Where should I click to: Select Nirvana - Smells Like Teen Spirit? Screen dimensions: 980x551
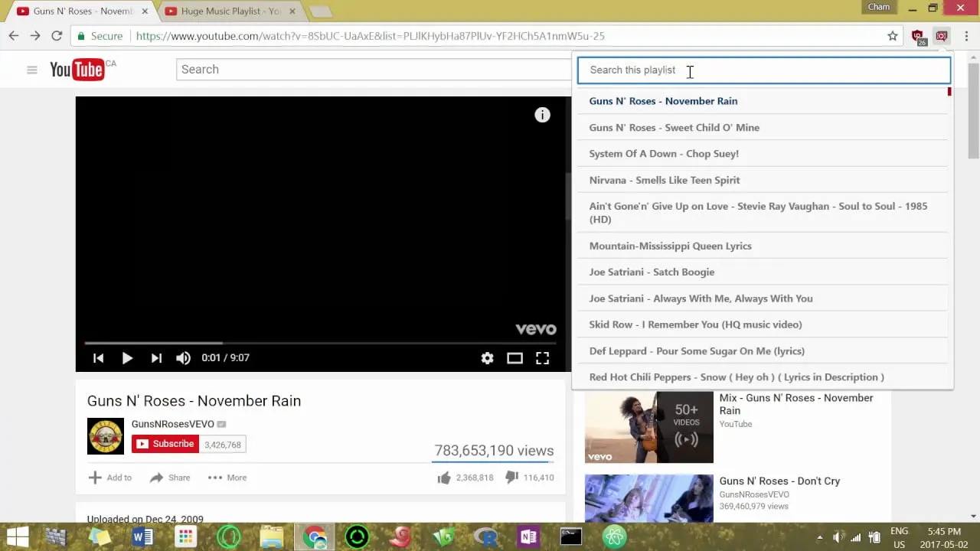point(664,180)
